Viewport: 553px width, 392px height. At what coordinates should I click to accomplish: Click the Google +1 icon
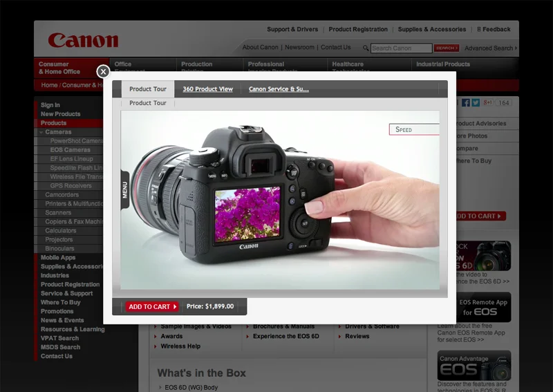(x=488, y=103)
